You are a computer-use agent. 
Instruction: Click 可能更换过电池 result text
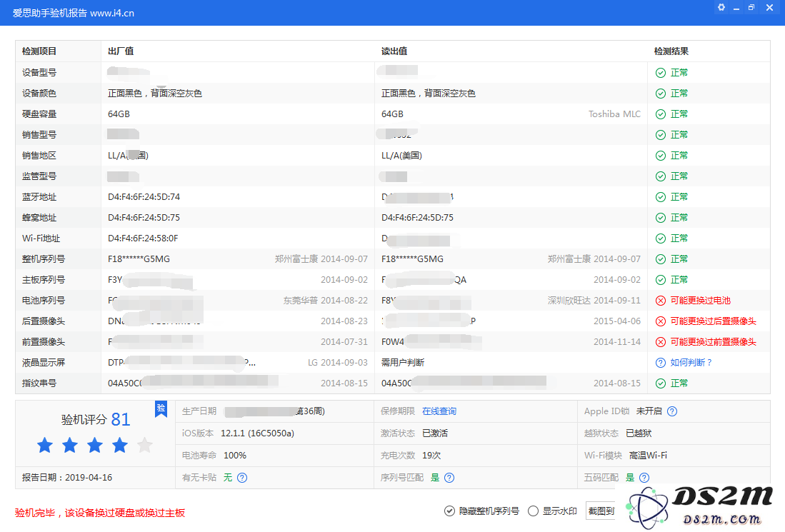coord(701,301)
